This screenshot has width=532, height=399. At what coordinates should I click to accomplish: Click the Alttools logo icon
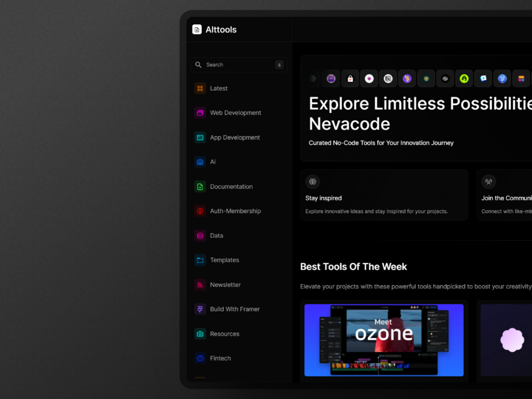[197, 30]
